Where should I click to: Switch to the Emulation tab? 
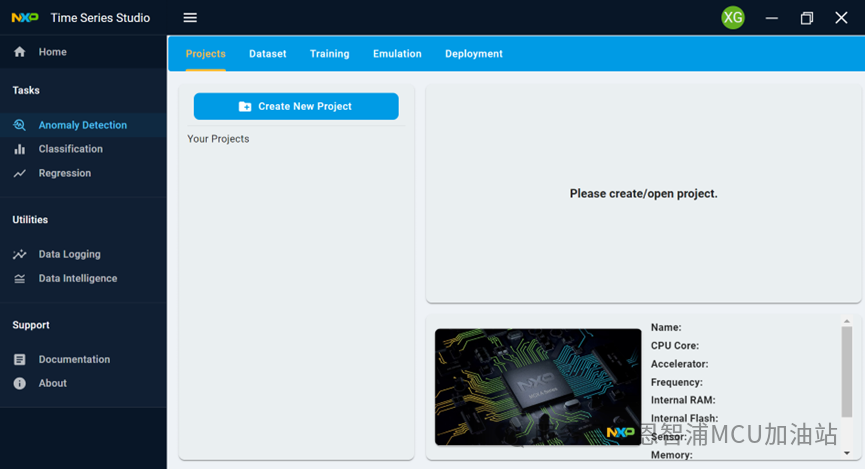click(x=397, y=54)
